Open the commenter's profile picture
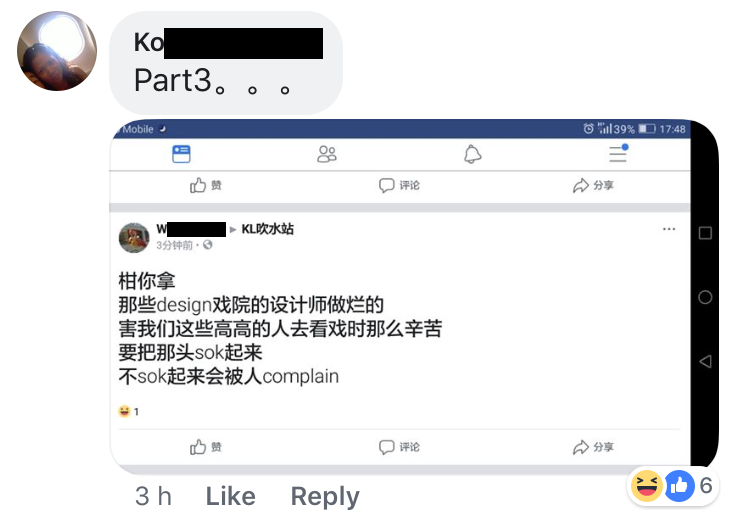743x518 pixels. click(x=57, y=51)
